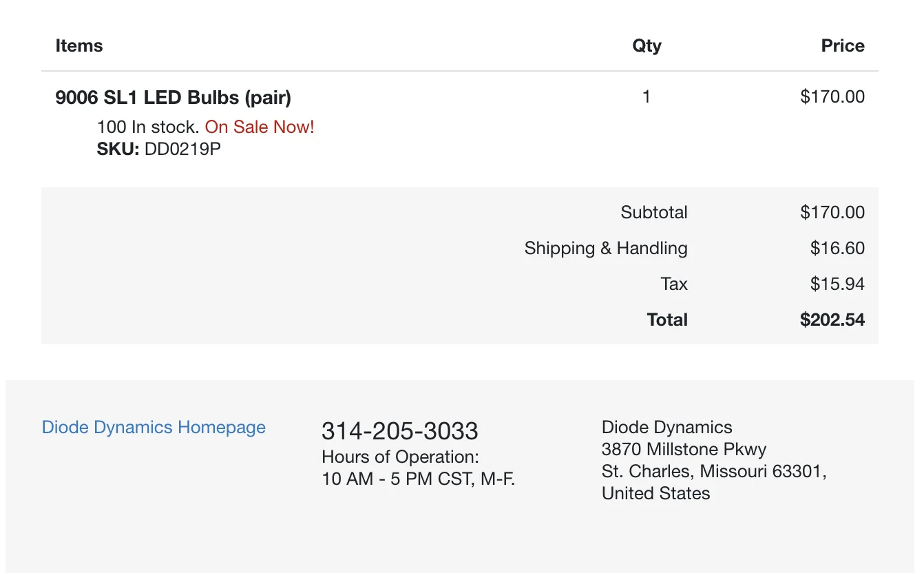Click the Qty column header
924x584 pixels.
pos(647,46)
